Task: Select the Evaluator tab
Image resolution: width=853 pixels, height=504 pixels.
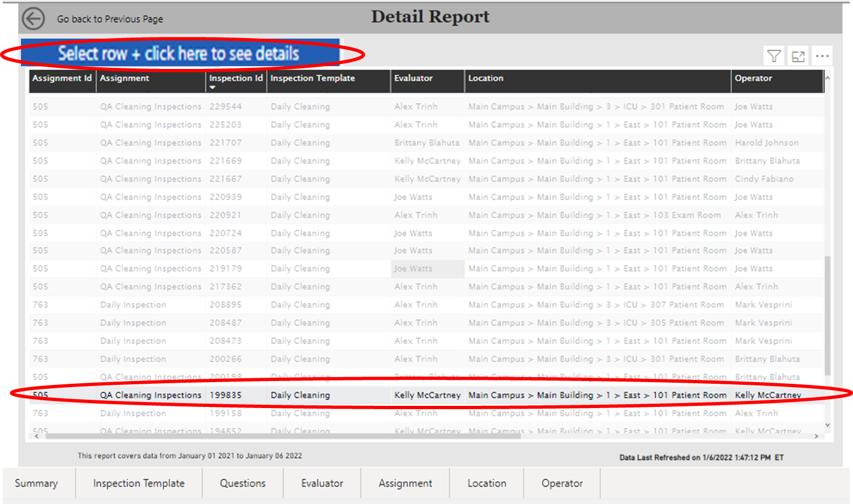Action: pyautogui.click(x=322, y=483)
